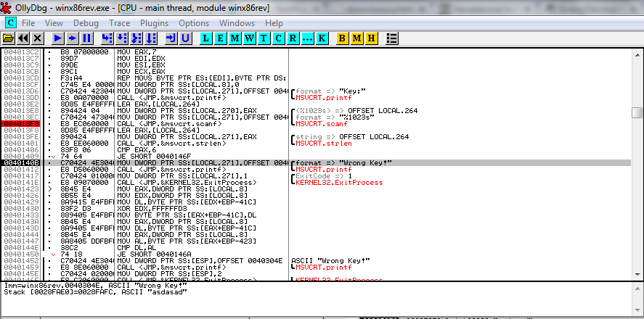The height and width of the screenshot is (319, 644).
Task: Open References window with R button
Action: pyautogui.click(x=293, y=38)
